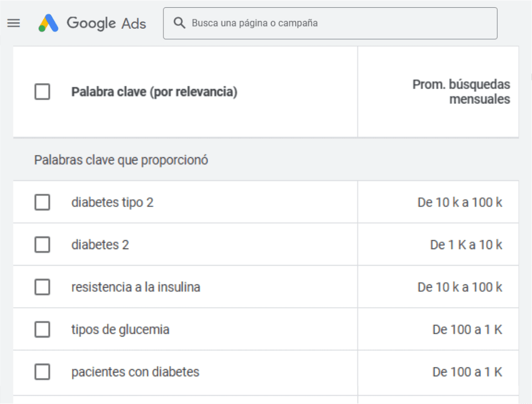Click the Google Ads logo
The image size is (532, 404).
tap(92, 23)
